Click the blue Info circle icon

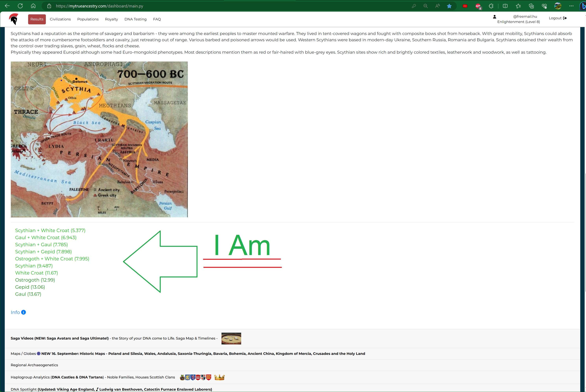[x=24, y=312]
